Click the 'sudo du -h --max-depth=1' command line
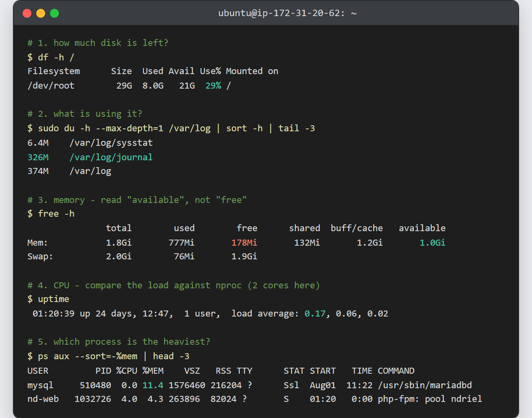Image resolution: width=532 pixels, height=418 pixels. (x=171, y=128)
